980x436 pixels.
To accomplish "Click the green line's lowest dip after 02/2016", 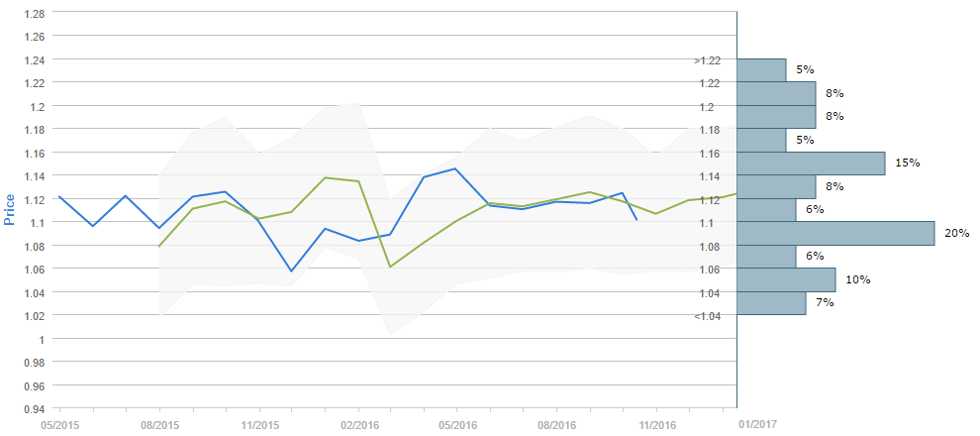I will [x=390, y=267].
